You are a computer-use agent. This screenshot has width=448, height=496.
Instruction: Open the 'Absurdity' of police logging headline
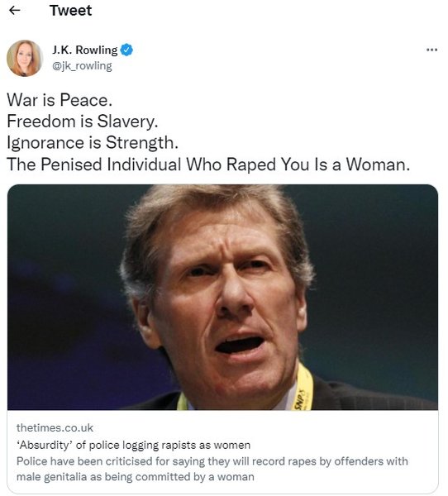pyautogui.click(x=133, y=445)
